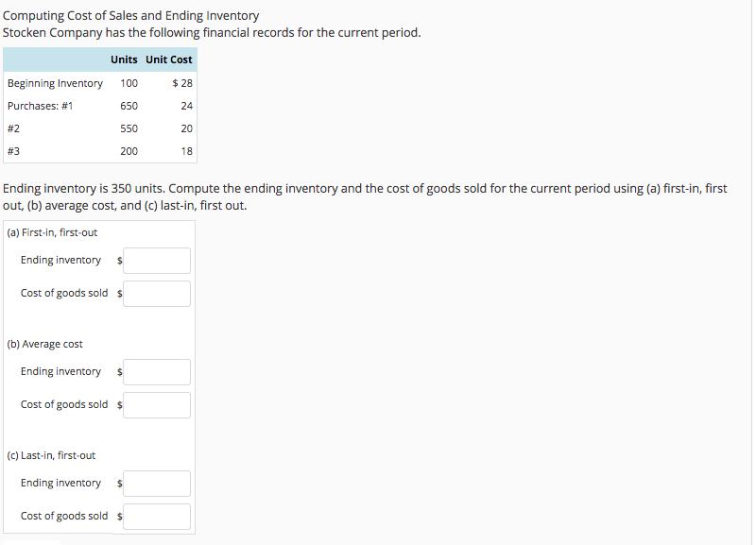Click the LIFO Cost of goods sold field
The height and width of the screenshot is (545, 756).
156,516
